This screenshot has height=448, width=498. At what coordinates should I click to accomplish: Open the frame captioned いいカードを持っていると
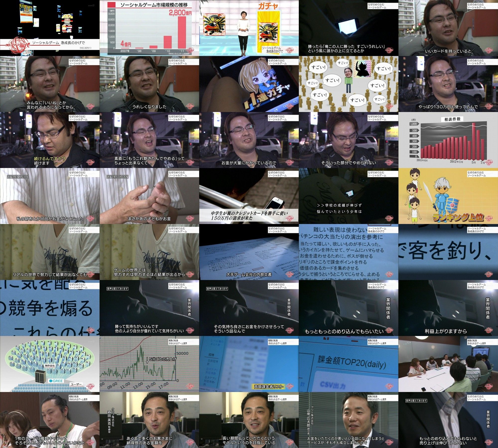click(448, 28)
